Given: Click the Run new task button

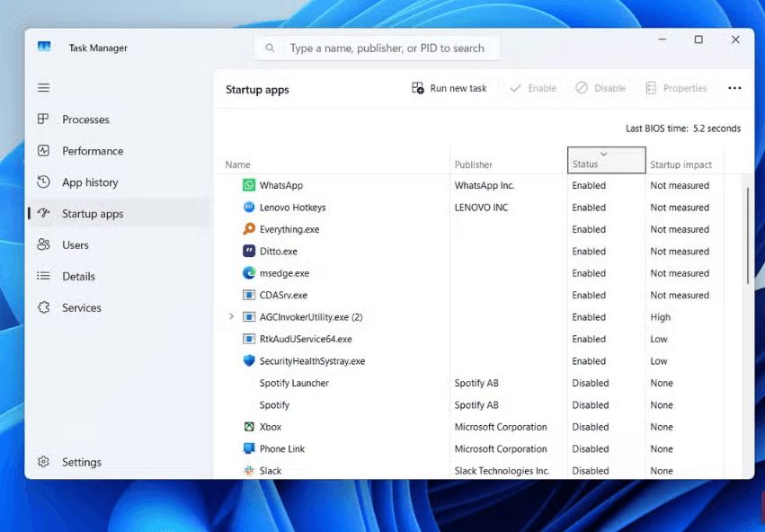Looking at the screenshot, I should (x=449, y=88).
